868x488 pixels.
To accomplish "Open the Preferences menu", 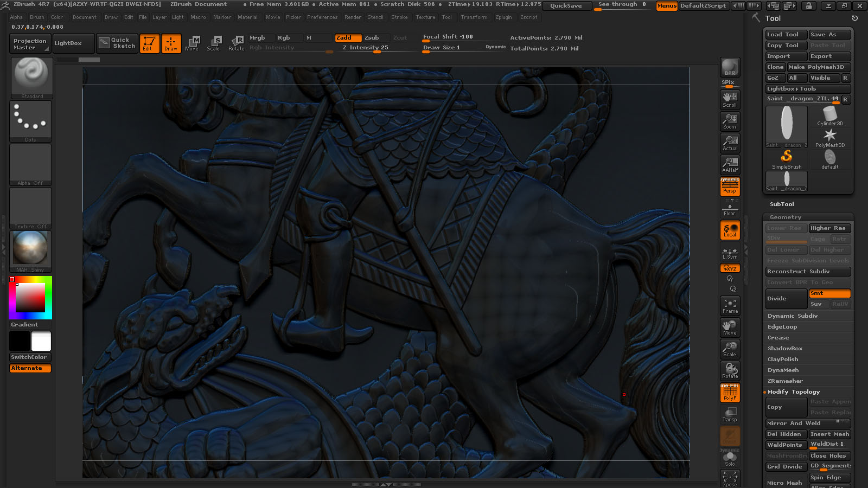I will (x=322, y=17).
